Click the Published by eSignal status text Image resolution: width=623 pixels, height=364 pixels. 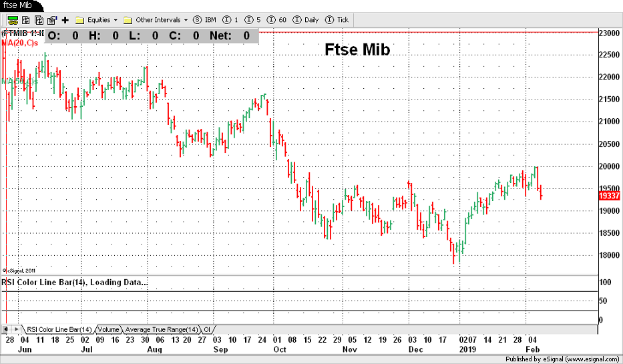[562, 359]
